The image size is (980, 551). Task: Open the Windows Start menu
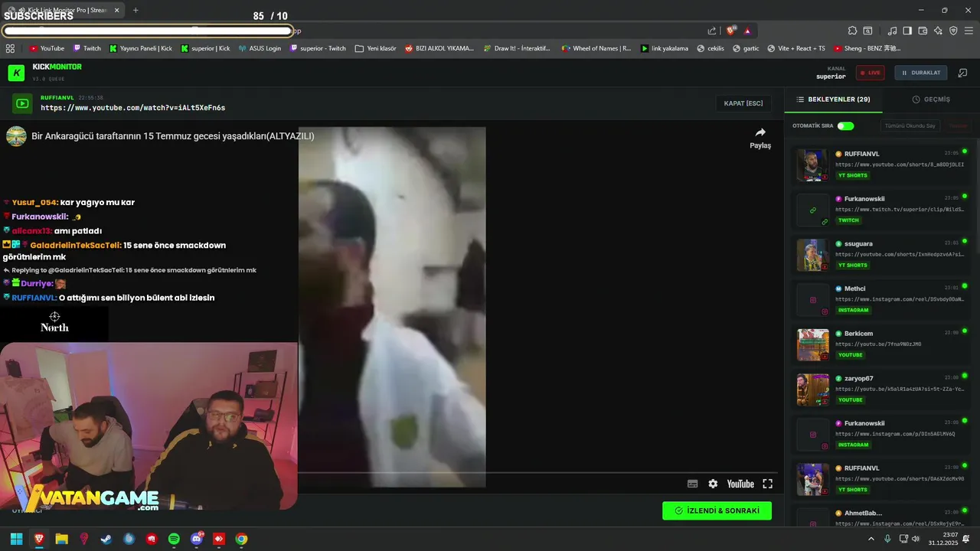tap(16, 539)
